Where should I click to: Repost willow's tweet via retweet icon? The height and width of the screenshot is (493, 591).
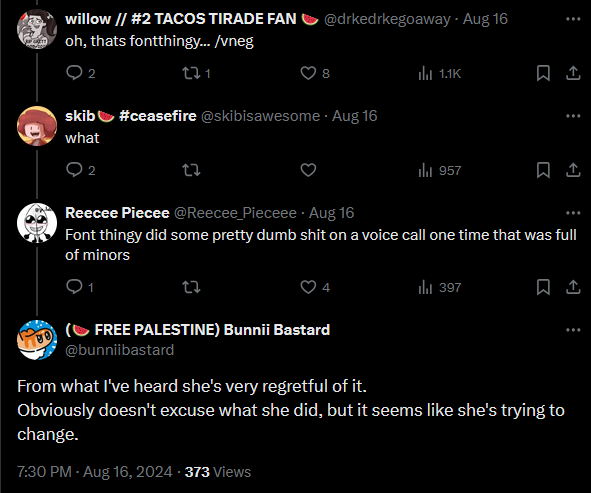(191, 73)
